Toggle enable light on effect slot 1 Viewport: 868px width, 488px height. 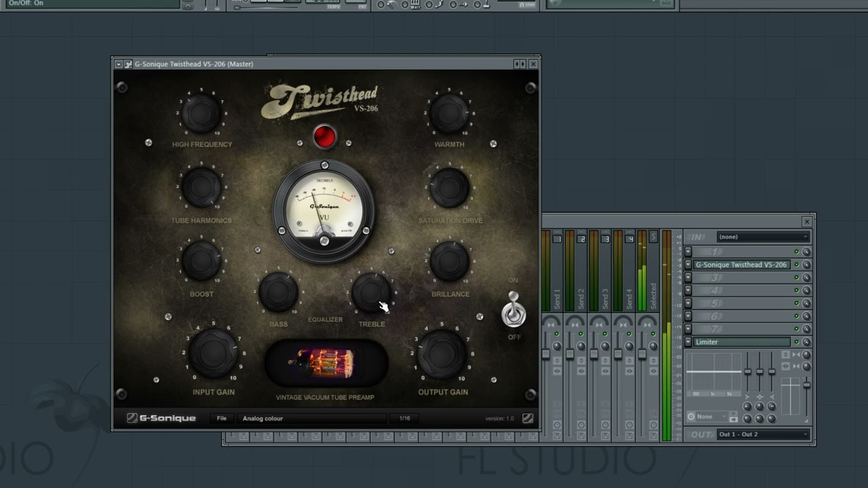[x=797, y=252]
